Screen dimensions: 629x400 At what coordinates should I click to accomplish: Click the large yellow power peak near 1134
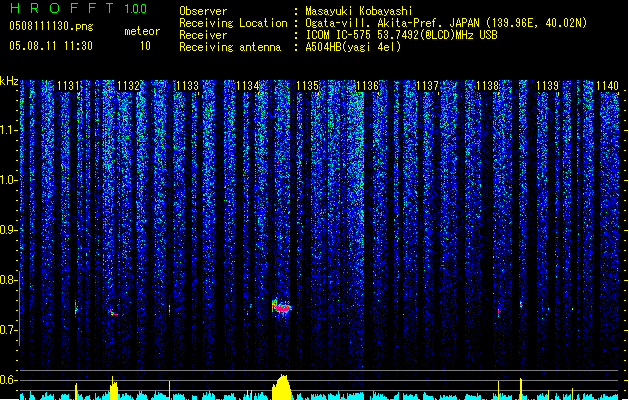tap(282, 387)
